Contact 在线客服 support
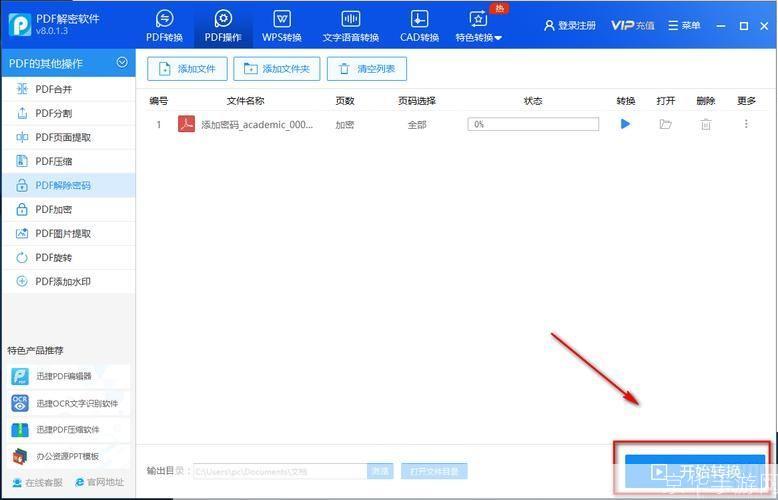The width and height of the screenshot is (778, 500). point(37,483)
